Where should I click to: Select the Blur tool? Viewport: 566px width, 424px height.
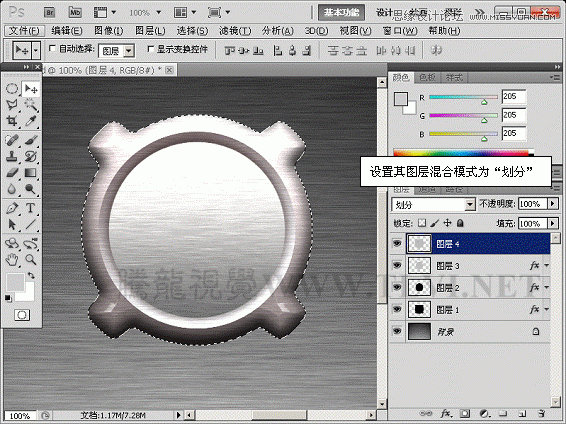(12, 189)
